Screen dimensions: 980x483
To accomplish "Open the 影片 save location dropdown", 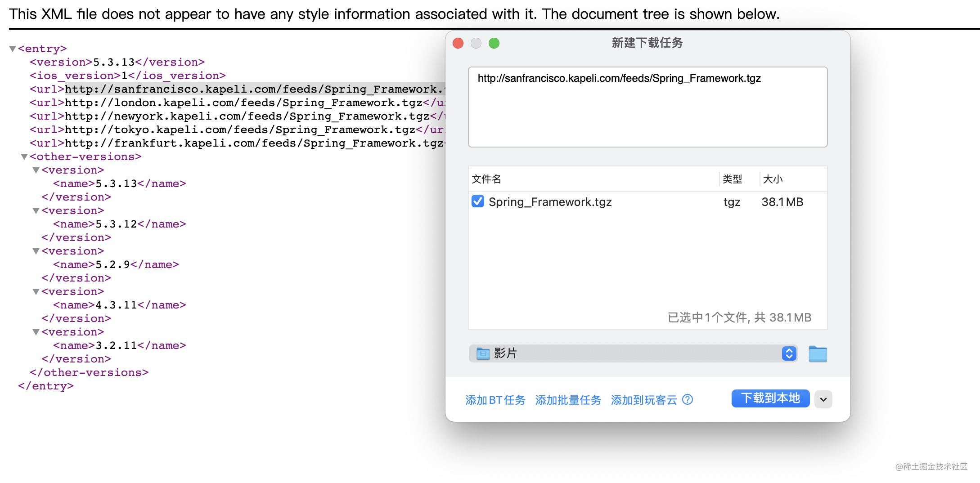I will point(788,354).
